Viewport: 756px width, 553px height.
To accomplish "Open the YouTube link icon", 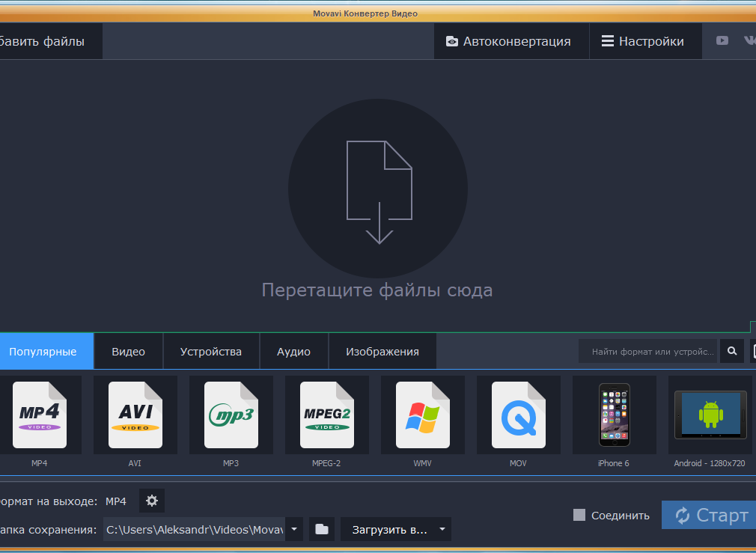I will point(722,40).
